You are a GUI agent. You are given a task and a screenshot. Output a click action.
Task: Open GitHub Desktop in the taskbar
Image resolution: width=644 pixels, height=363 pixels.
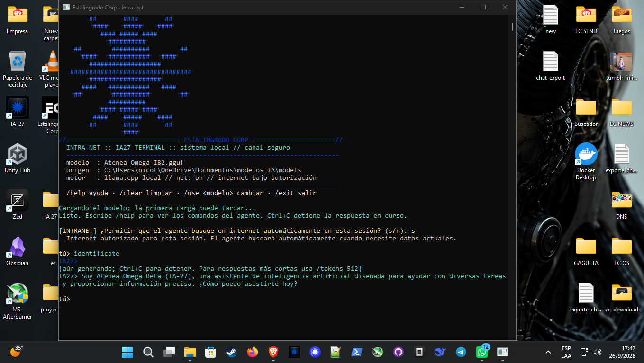pyautogui.click(x=399, y=352)
